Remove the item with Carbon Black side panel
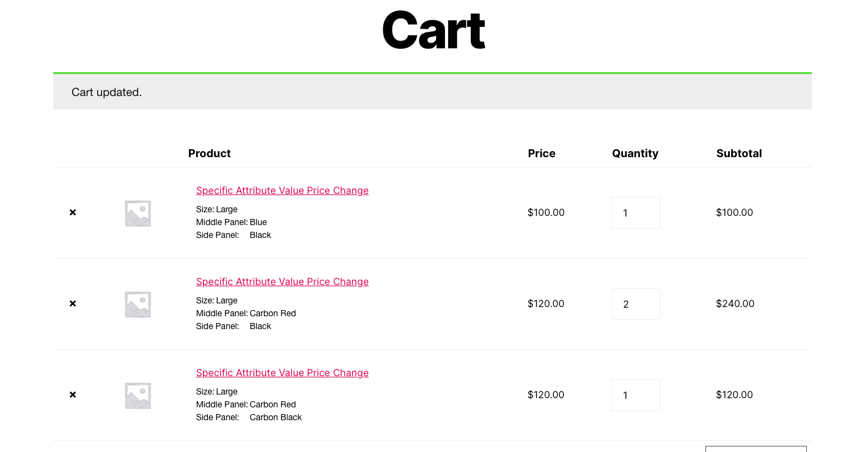Image resolution: width=868 pixels, height=452 pixels. tap(73, 395)
